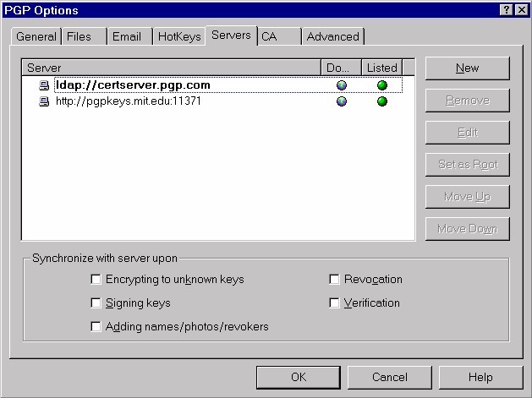
Task: Click the New server button
Action: (x=467, y=68)
